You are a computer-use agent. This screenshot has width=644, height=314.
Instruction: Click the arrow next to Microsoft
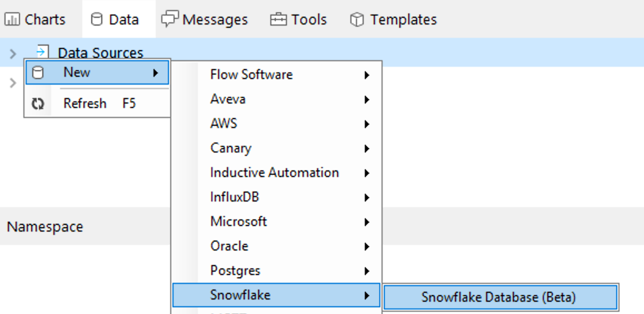point(366,222)
